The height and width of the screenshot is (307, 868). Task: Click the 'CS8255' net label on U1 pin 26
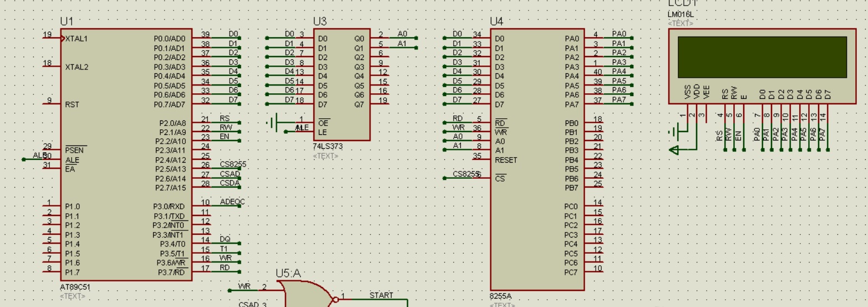233,164
